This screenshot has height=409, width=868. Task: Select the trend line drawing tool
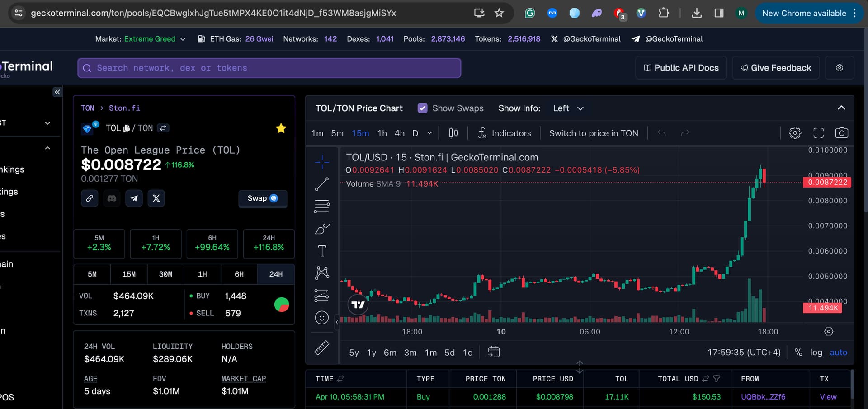point(322,184)
